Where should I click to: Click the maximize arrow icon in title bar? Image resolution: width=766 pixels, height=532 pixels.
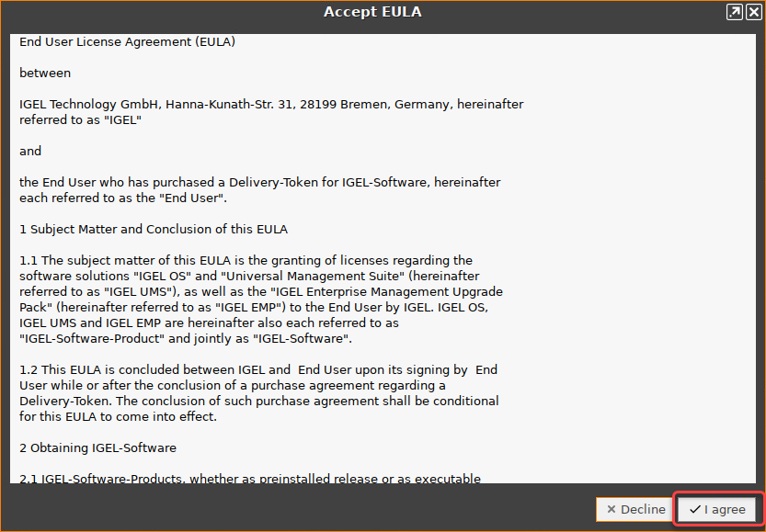pyautogui.click(x=733, y=11)
